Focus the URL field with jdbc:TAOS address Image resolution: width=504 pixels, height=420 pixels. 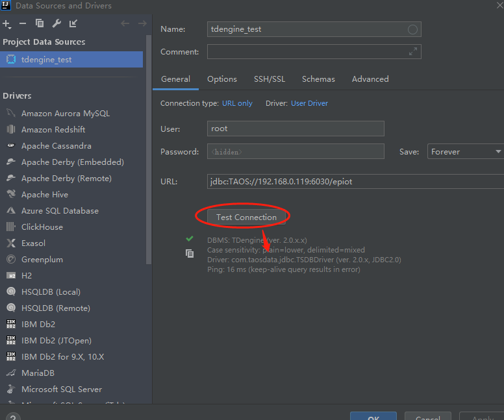coord(355,182)
